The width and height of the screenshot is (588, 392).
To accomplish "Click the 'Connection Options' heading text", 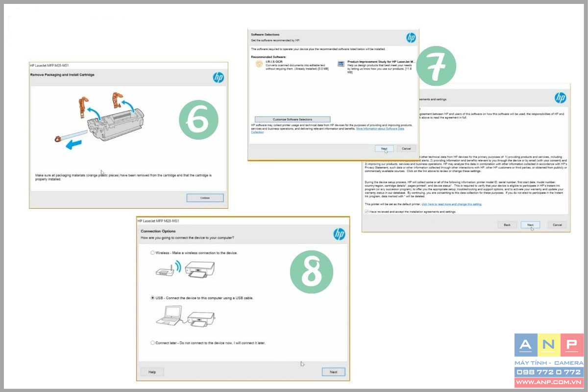I will (x=158, y=231).
